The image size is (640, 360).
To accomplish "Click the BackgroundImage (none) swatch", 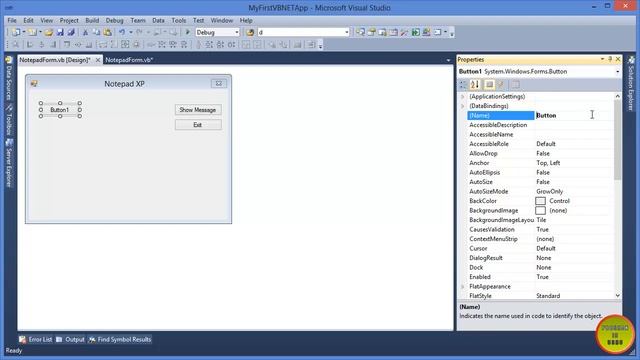I will coord(540,211).
